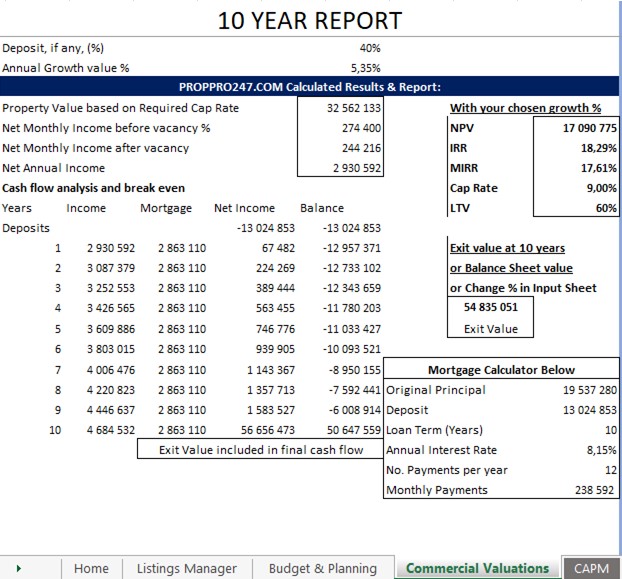The height and width of the screenshot is (579, 622).
Task: Select year 3 balance -12 343 659
Action: tap(352, 288)
